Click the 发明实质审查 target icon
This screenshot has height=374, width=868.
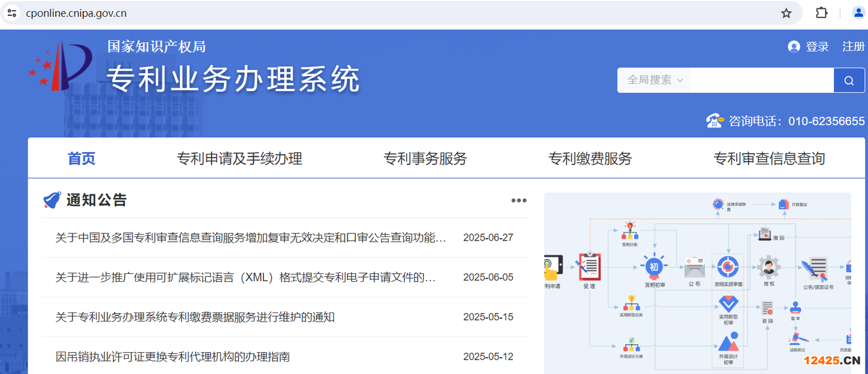point(728,267)
